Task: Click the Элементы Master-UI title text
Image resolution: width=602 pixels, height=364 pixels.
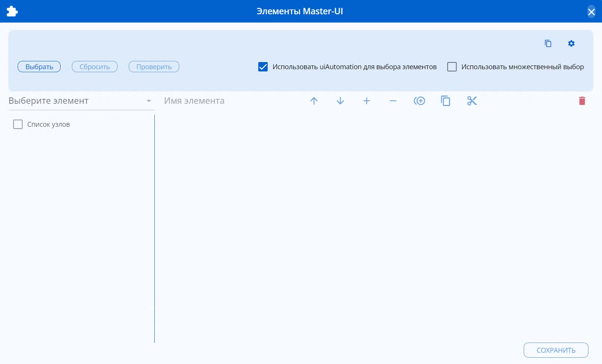Action: 300,11
